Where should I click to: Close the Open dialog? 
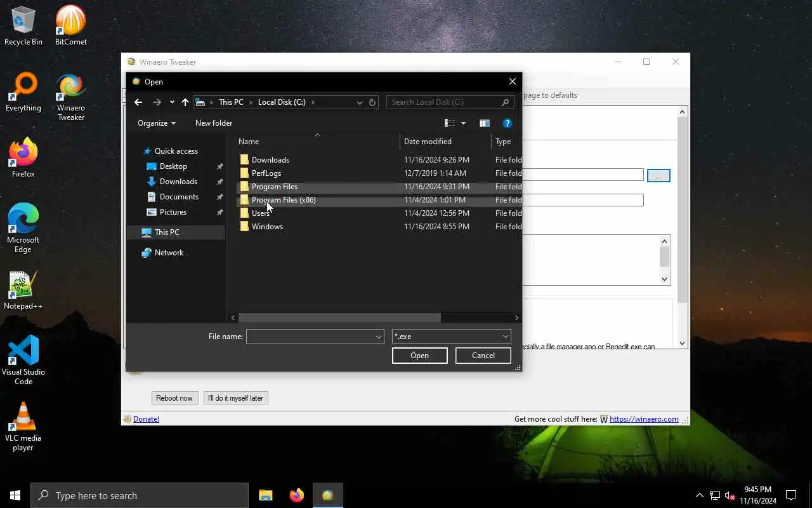coord(513,81)
